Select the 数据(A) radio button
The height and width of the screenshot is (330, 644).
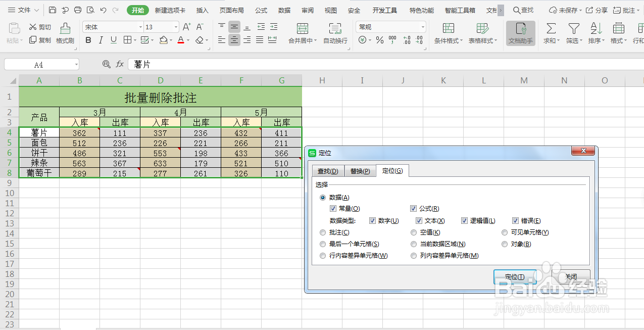pyautogui.click(x=323, y=198)
